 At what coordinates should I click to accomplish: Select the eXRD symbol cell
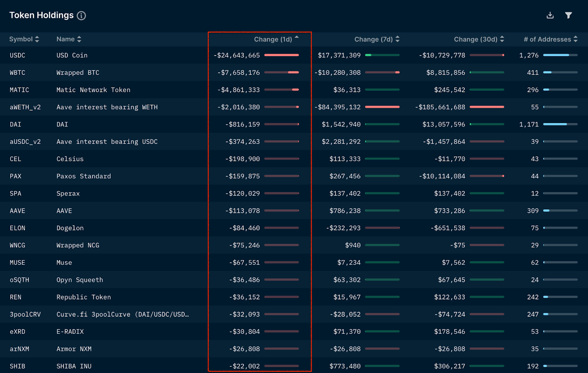(x=18, y=332)
